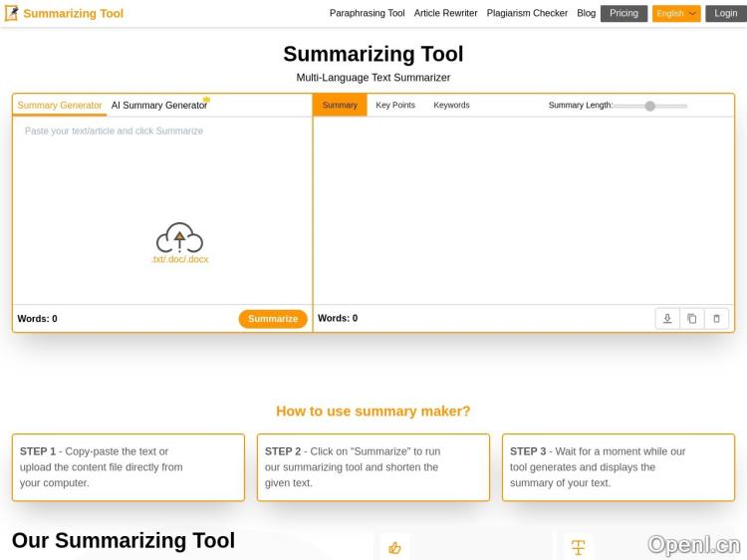Select the Summary Generator tab
This screenshot has width=747, height=560.
60,106
